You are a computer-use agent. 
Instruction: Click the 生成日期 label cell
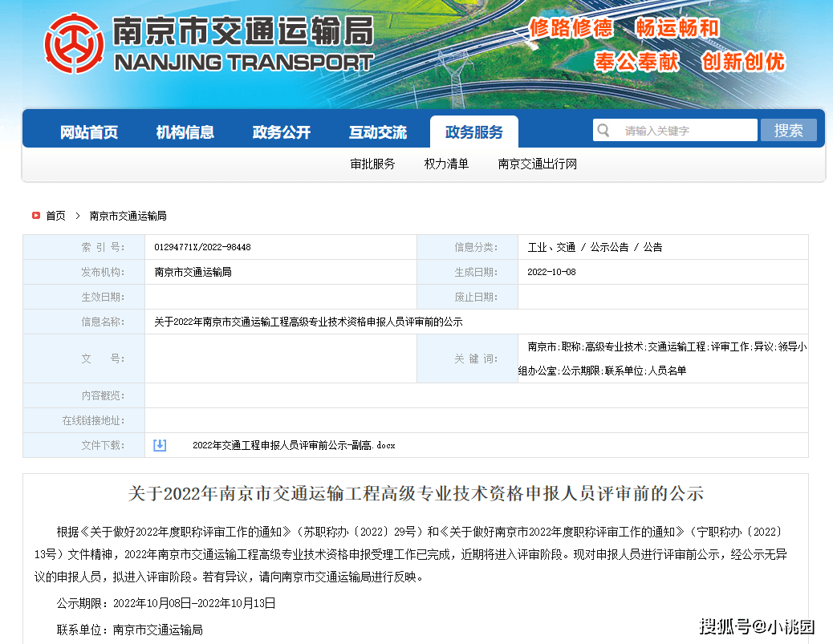coord(468,273)
